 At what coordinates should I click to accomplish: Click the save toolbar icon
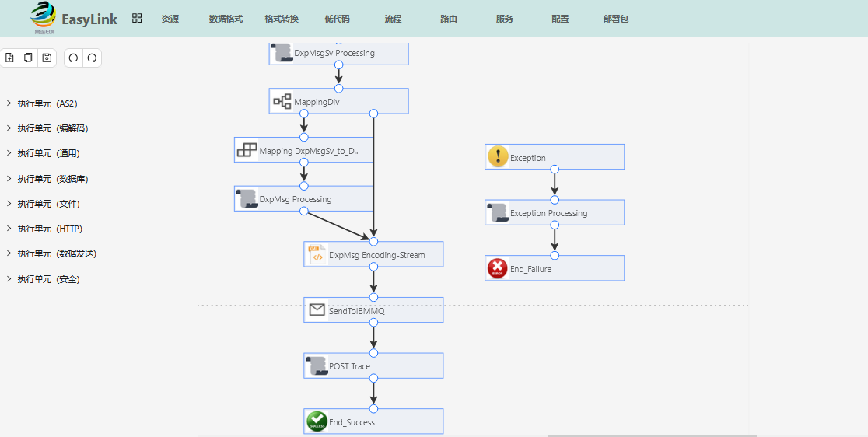pyautogui.click(x=47, y=58)
